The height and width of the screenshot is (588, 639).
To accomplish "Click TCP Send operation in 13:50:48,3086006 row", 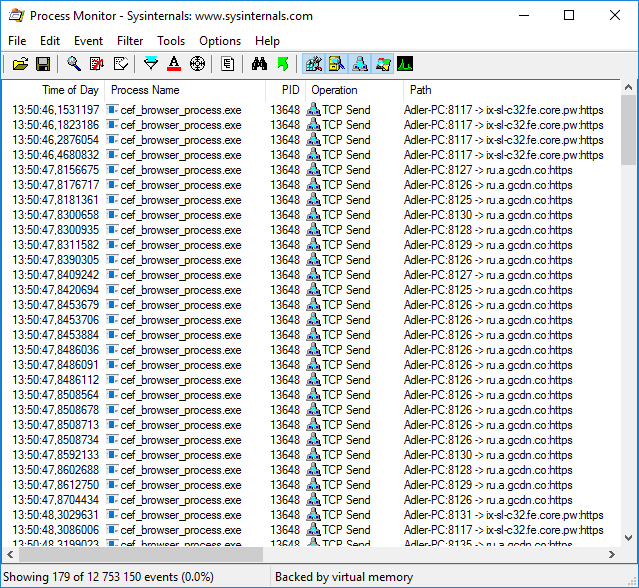I will (346, 530).
